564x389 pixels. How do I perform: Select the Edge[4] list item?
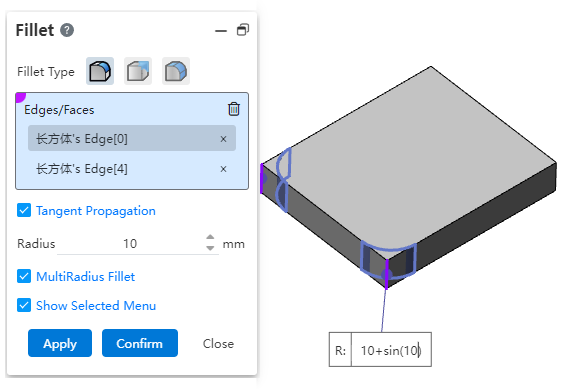132,169
